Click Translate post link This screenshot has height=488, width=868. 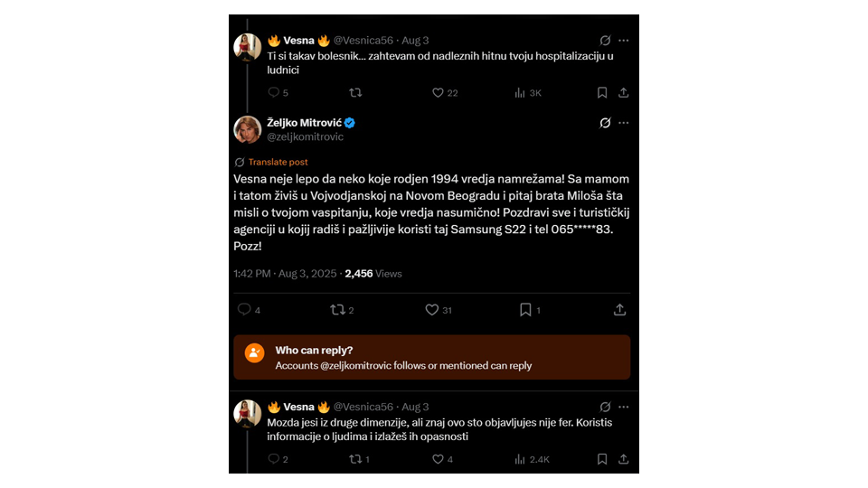coord(278,162)
